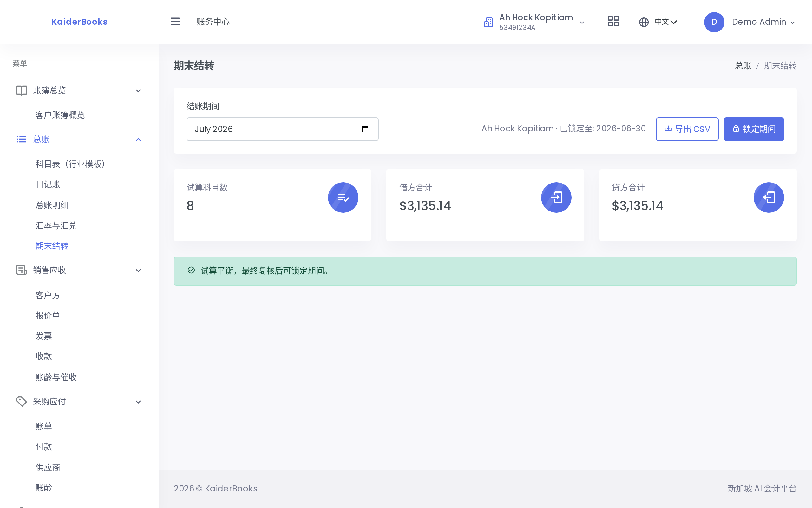812x508 pixels.
Task: Click the globe language icon
Action: 644,22
